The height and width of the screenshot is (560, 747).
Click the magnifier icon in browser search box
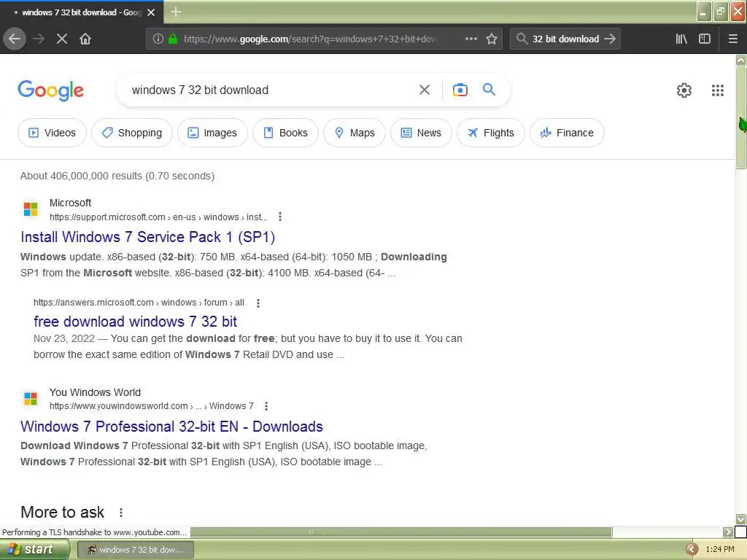(x=522, y=39)
